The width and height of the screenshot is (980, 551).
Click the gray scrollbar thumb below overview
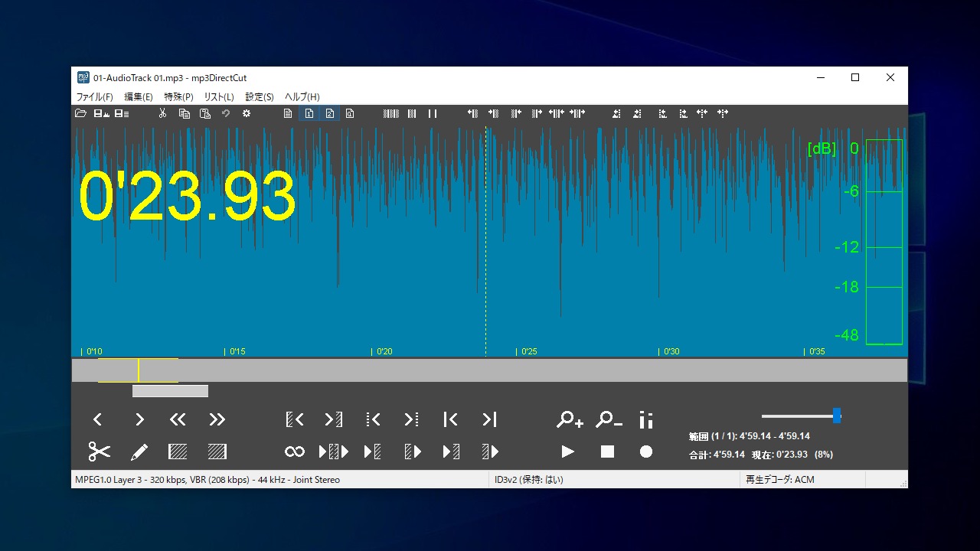click(170, 391)
